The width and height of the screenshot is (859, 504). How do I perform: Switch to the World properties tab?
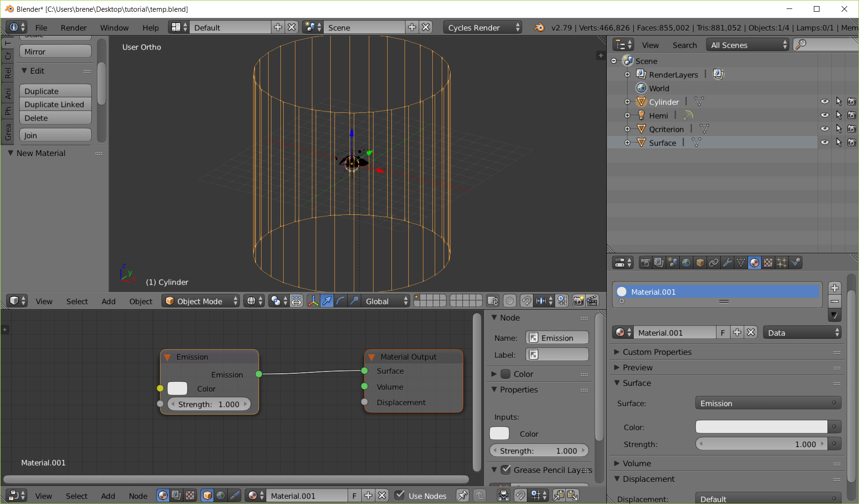(x=686, y=262)
